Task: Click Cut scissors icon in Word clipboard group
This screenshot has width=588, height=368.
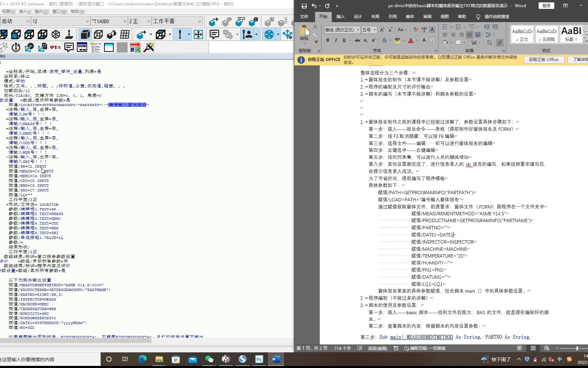Action: 315,27
